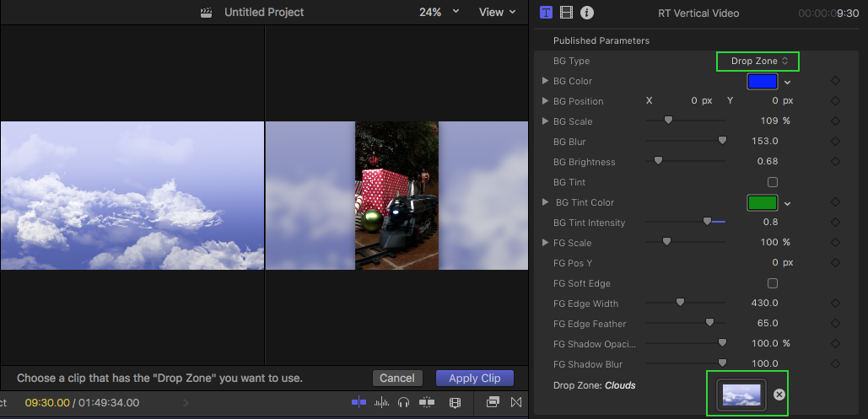Viewport: 868px width, 419px height.
Task: Toggle audio skimming waveform icon
Action: [x=381, y=402]
